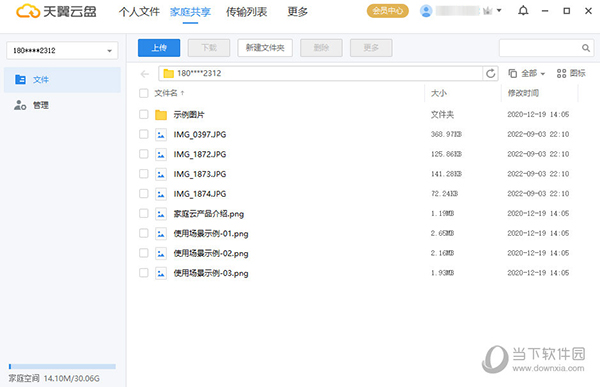Click the 使用场景示例-03.png file icon
Image resolution: width=600 pixels, height=387 pixels.
pos(161,273)
